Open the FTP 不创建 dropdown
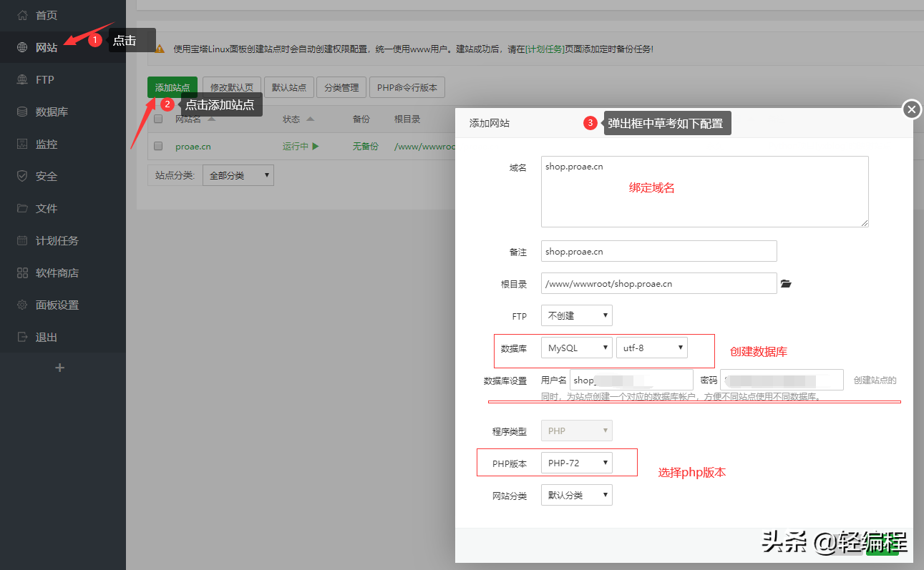 click(576, 315)
